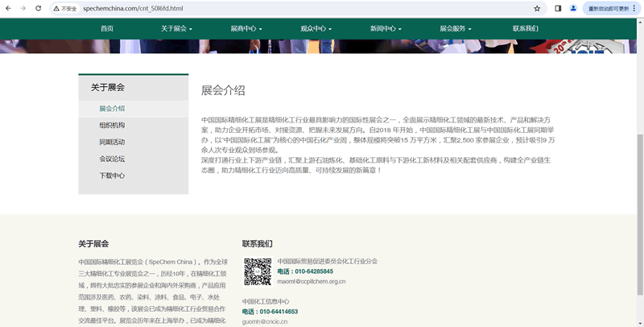Go to 下载中心 in the sidebar

tap(112, 176)
